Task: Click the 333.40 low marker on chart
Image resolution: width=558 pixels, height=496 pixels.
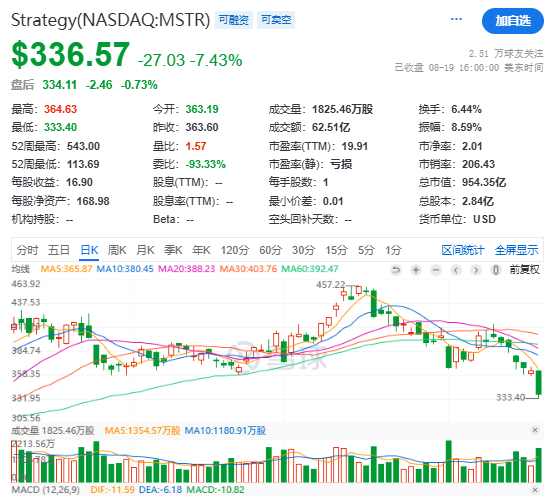Action: [510, 397]
